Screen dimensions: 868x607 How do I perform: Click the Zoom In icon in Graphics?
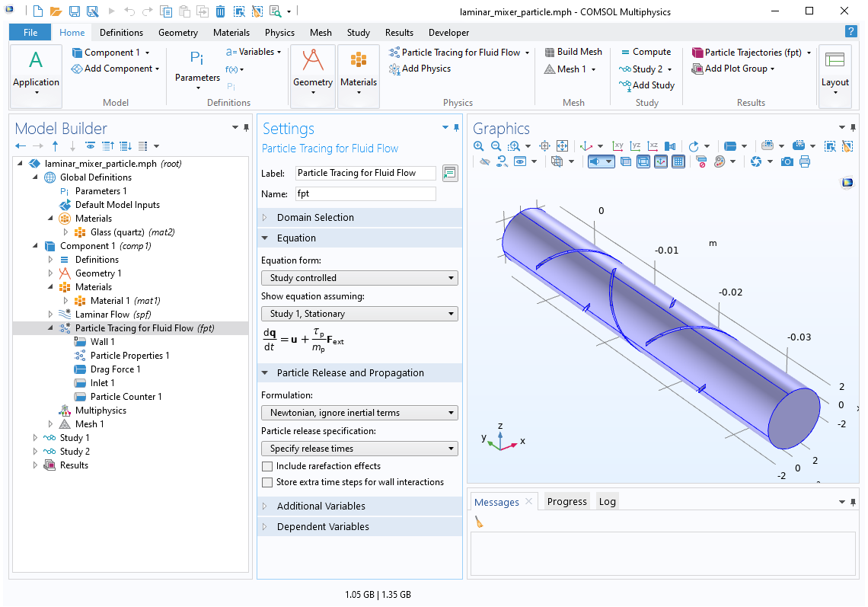click(x=478, y=145)
